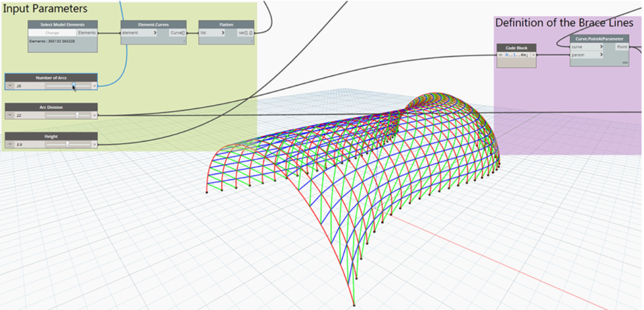
Task: Click the Elements output port
Action: point(87,33)
